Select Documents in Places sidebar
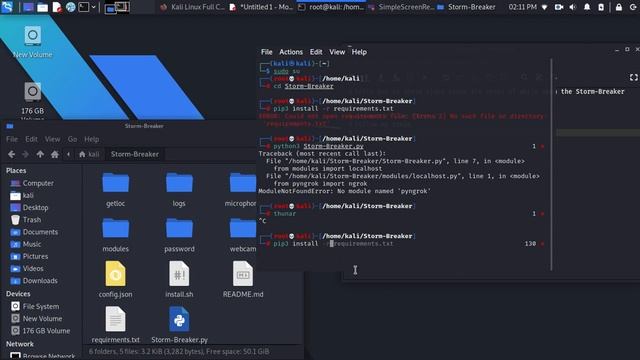This screenshot has width=640, height=360. [40, 232]
